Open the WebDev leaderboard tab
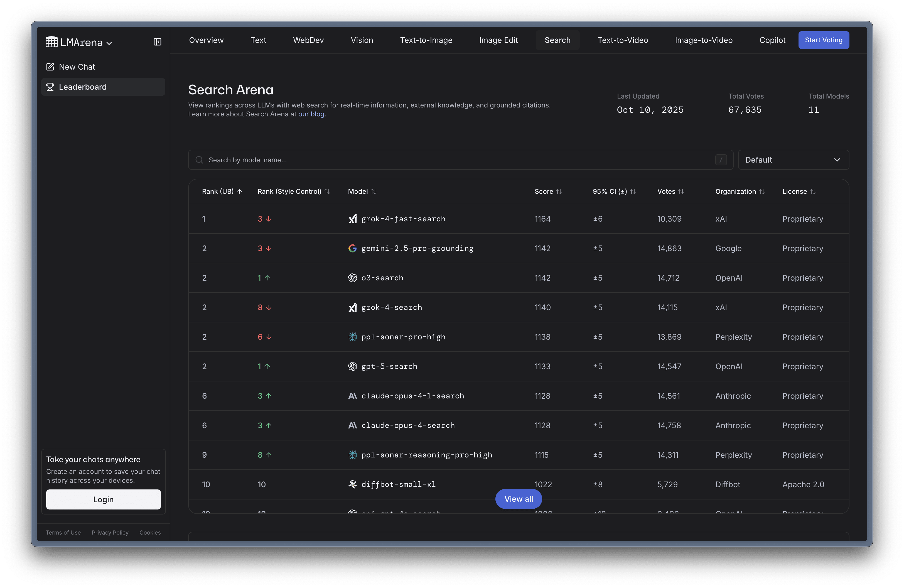 click(x=308, y=40)
